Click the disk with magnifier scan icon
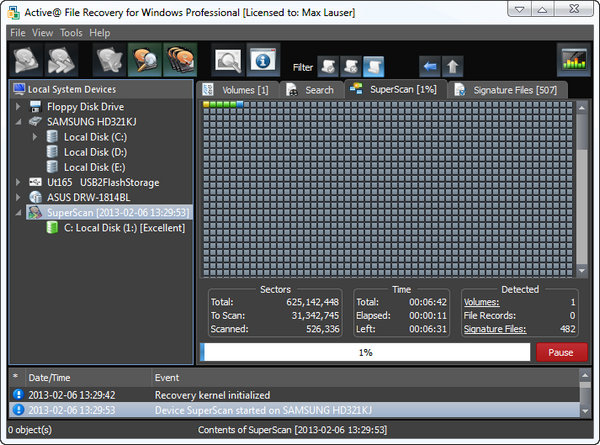 pos(144,61)
